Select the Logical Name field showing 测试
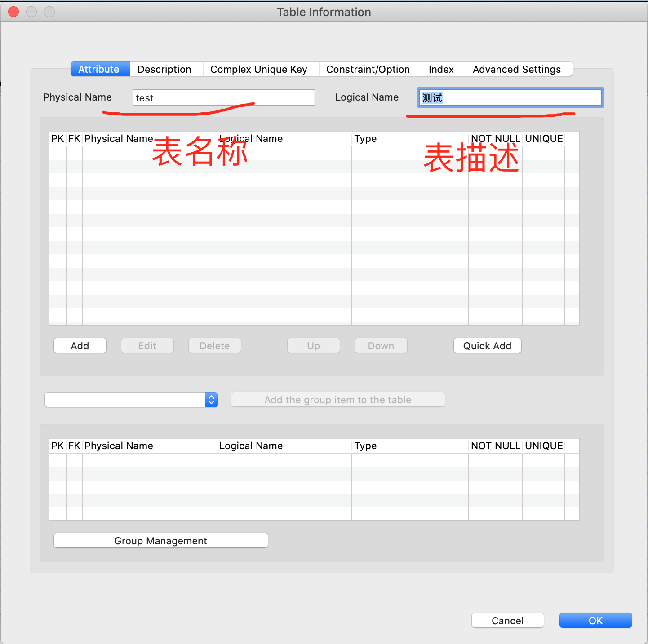 point(509,97)
